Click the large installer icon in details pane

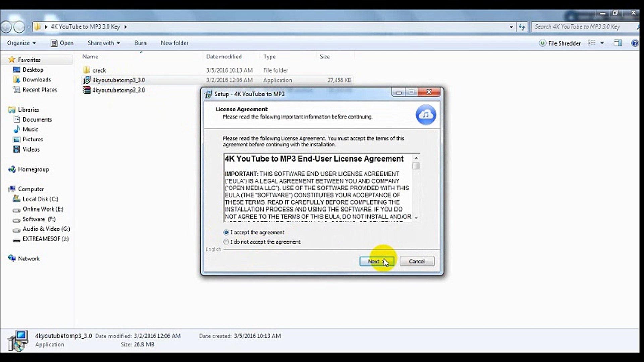[18, 340]
